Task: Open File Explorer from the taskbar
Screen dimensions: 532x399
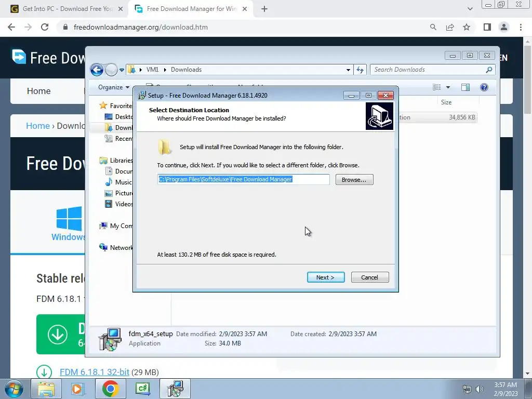Action: click(46, 389)
